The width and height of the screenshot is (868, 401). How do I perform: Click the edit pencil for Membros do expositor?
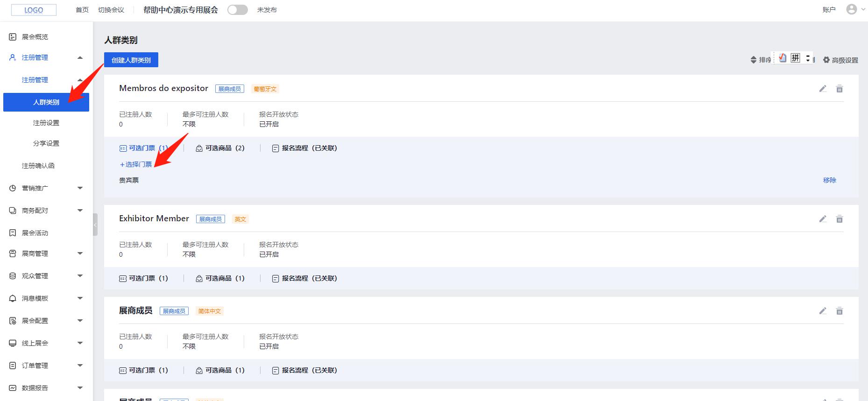[823, 89]
